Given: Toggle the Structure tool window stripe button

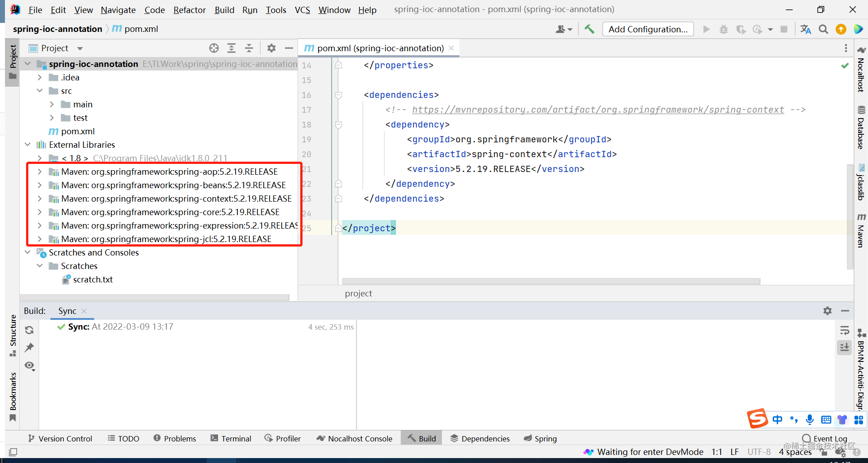Looking at the screenshot, I should pyautogui.click(x=13, y=335).
